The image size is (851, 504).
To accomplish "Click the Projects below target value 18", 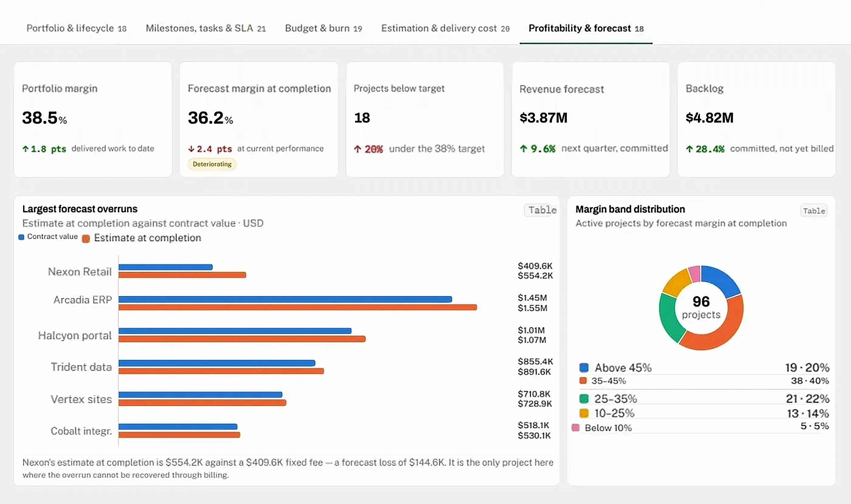I will point(362,118).
